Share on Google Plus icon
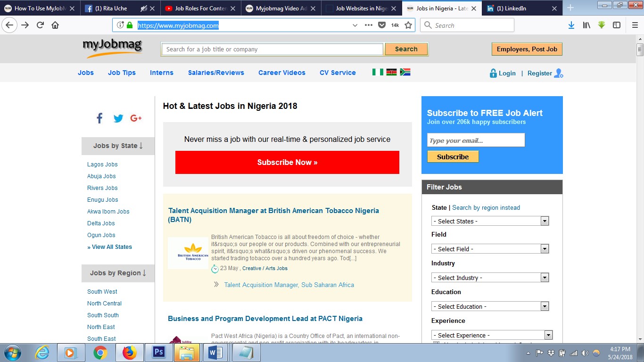Screen dimensions: 644x362 [136, 118]
